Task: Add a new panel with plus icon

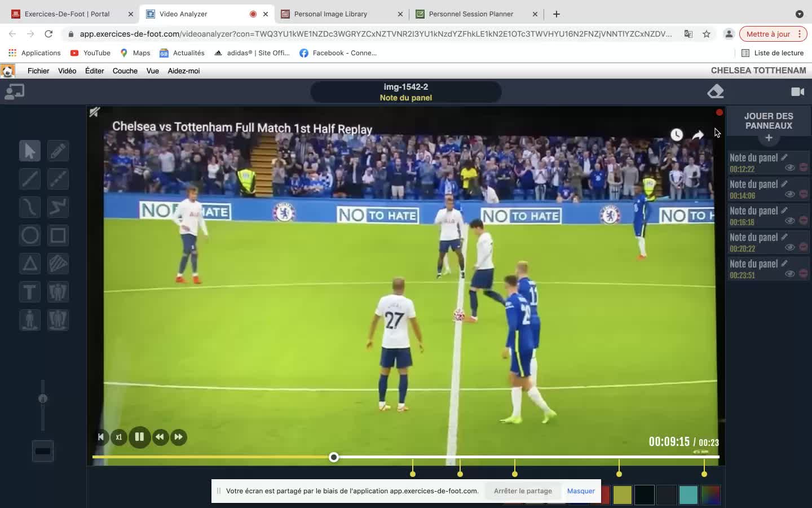Action: [769, 138]
